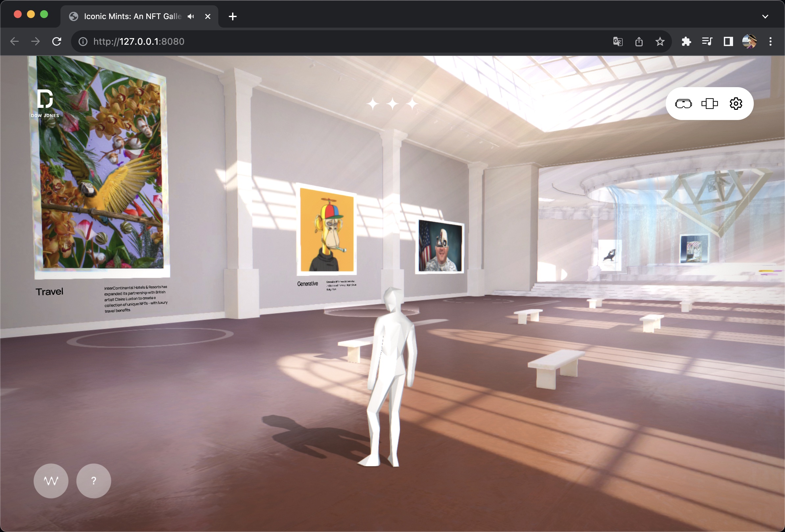Enter VR mode with the headset icon

pos(683,104)
